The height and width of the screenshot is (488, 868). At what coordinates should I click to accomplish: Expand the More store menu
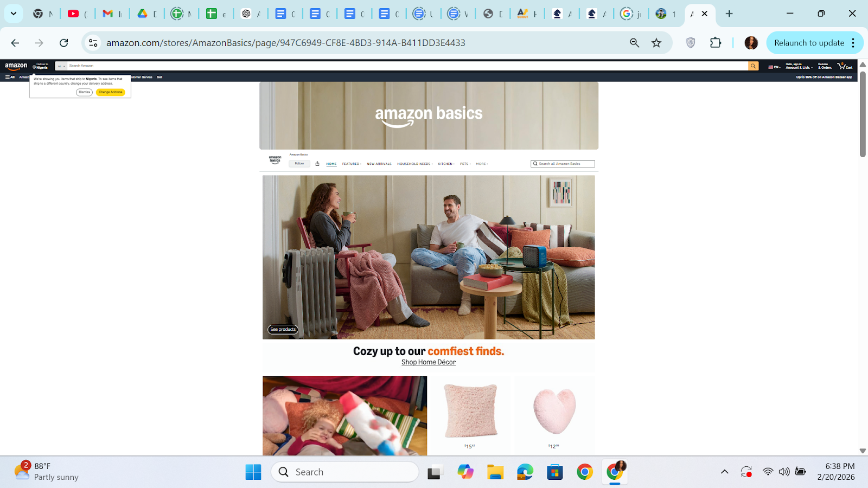click(482, 164)
